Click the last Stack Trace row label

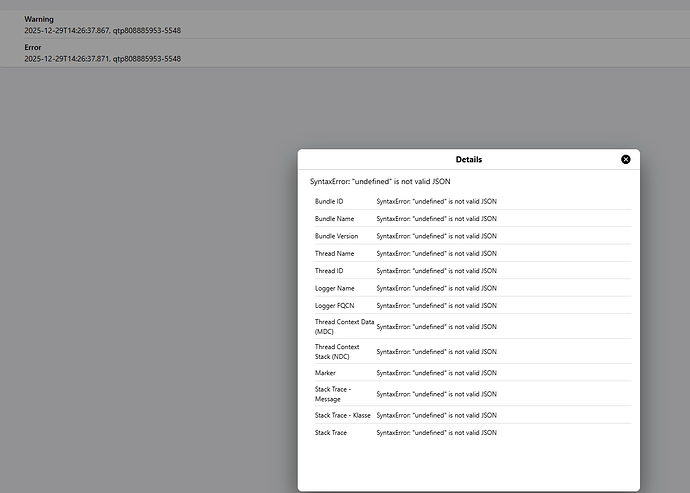(x=331, y=432)
